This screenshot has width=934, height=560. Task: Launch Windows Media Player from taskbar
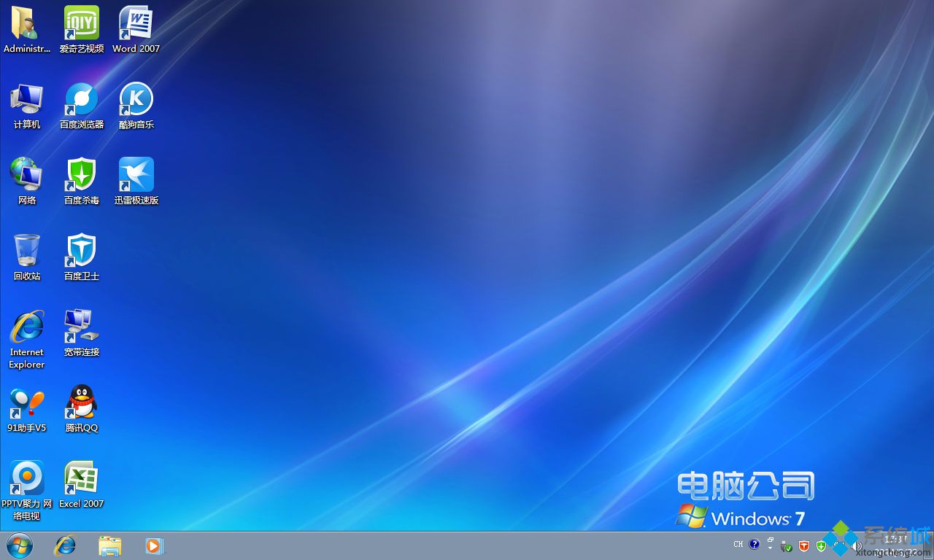tap(155, 545)
